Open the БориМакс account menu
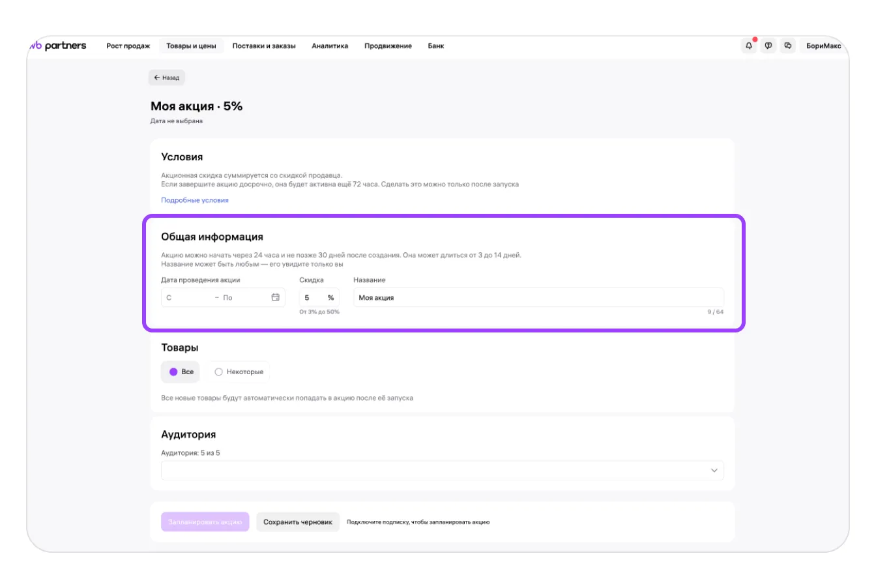Screen dimensions: 876x588 [x=823, y=46]
